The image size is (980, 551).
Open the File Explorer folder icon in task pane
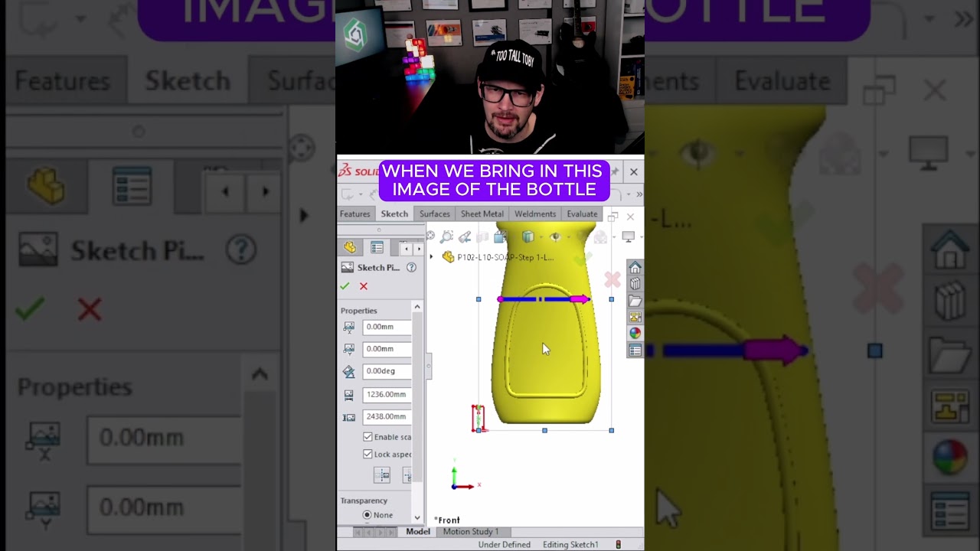click(x=635, y=301)
